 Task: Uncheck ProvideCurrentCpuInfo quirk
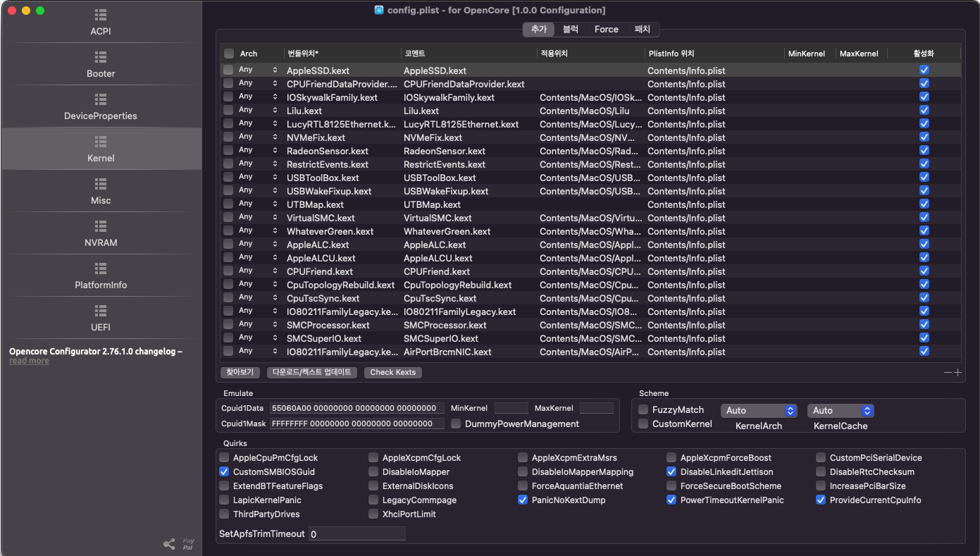point(821,500)
